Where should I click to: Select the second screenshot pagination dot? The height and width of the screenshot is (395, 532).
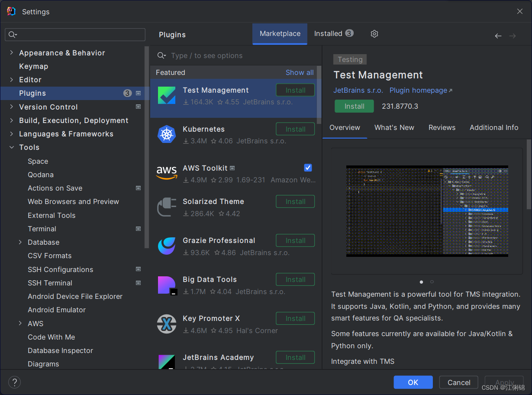coord(432,282)
